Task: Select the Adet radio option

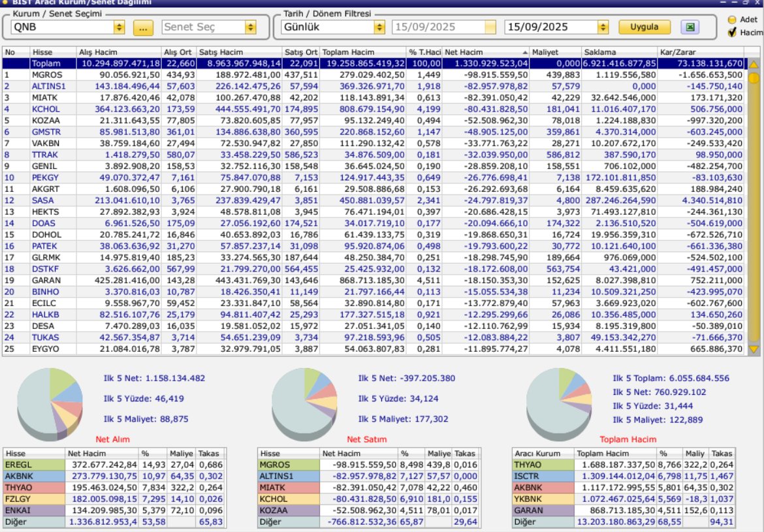Action: click(x=732, y=20)
